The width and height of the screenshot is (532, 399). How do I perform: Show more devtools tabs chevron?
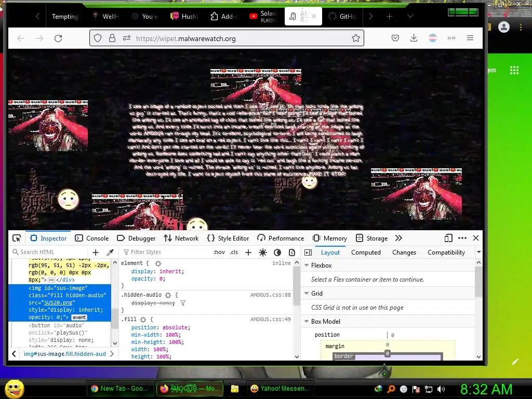pos(398,238)
